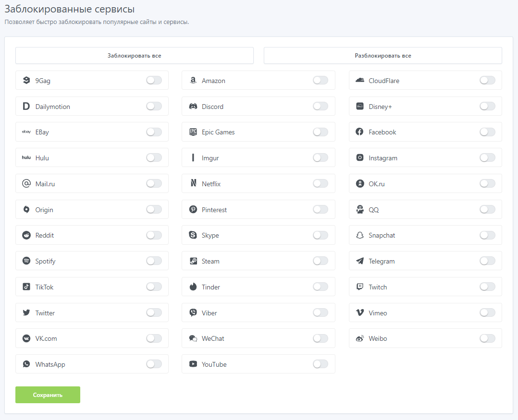This screenshot has width=518, height=420.
Task: Click the 9Gag logo icon
Action: tap(26, 80)
